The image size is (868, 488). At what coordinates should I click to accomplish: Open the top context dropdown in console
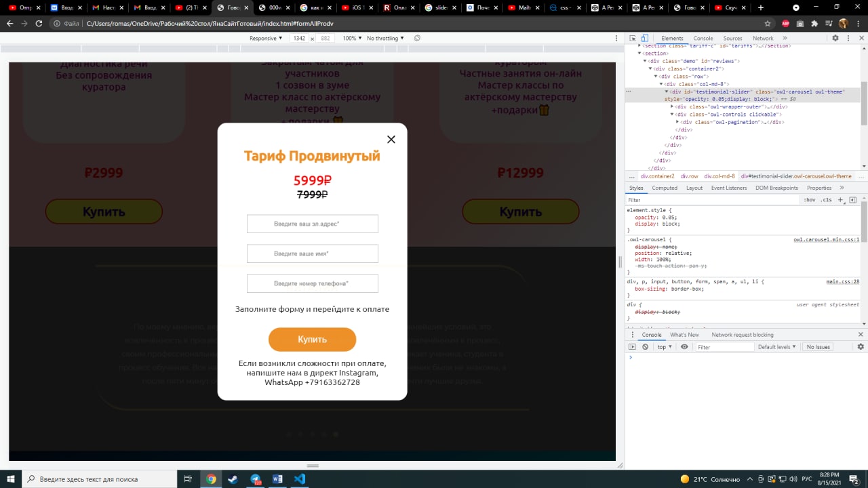[665, 347]
